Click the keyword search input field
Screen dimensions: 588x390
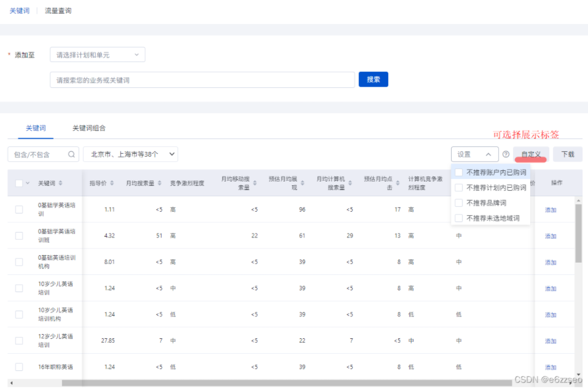(x=202, y=80)
